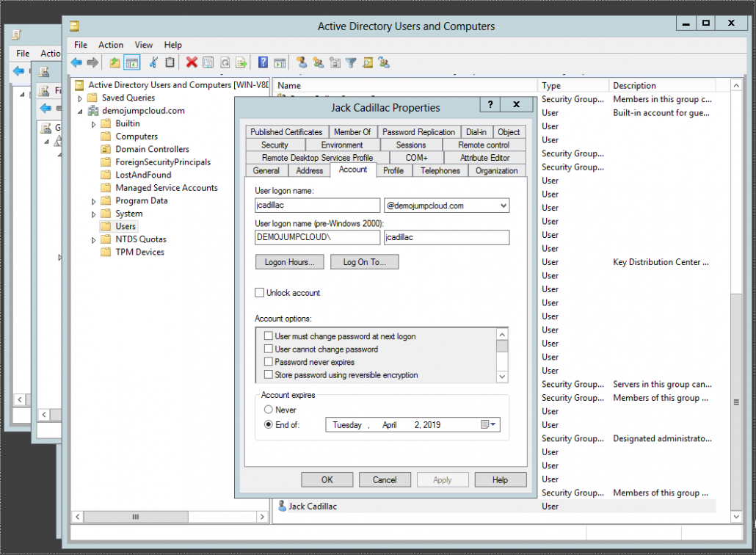Click the create new user icon
The width and height of the screenshot is (756, 555).
click(302, 63)
